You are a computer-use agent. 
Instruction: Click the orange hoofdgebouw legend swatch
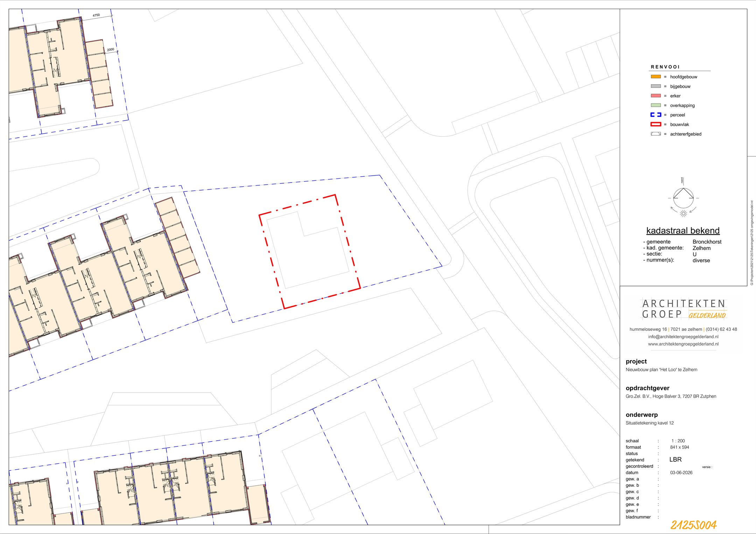(656, 77)
